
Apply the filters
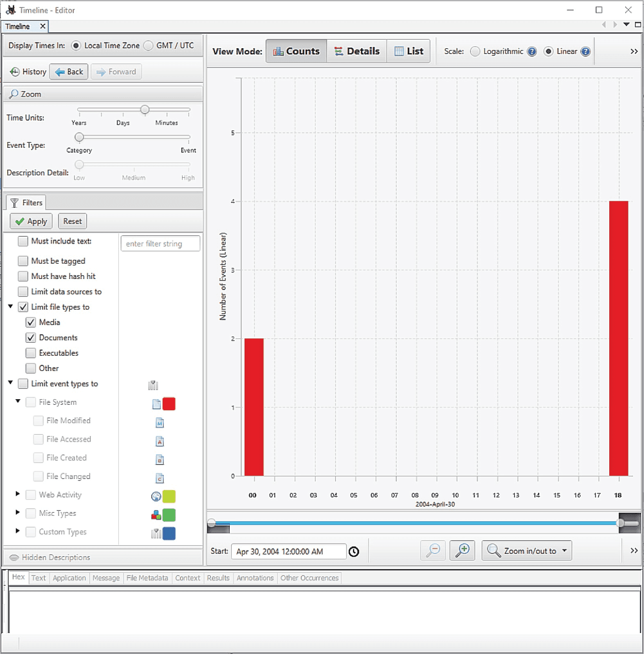(x=31, y=222)
